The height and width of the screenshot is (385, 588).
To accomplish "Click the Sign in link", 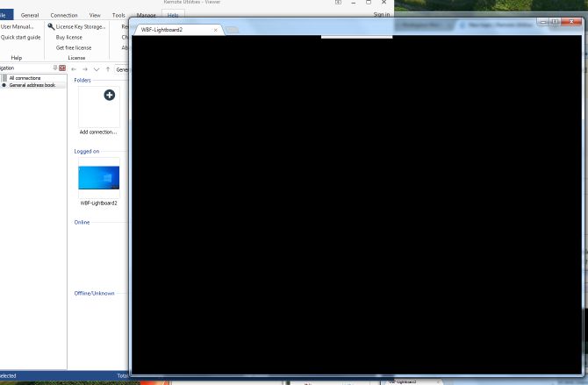I will click(x=381, y=15).
